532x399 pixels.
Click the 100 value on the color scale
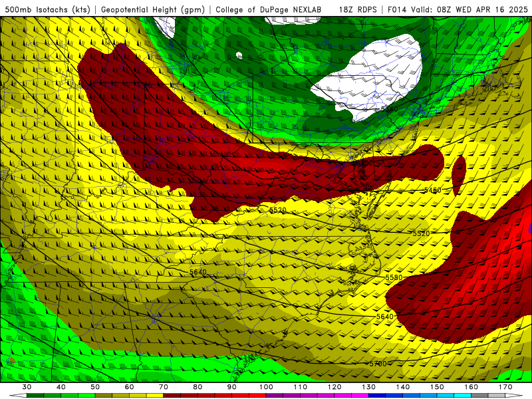pyautogui.click(x=267, y=387)
